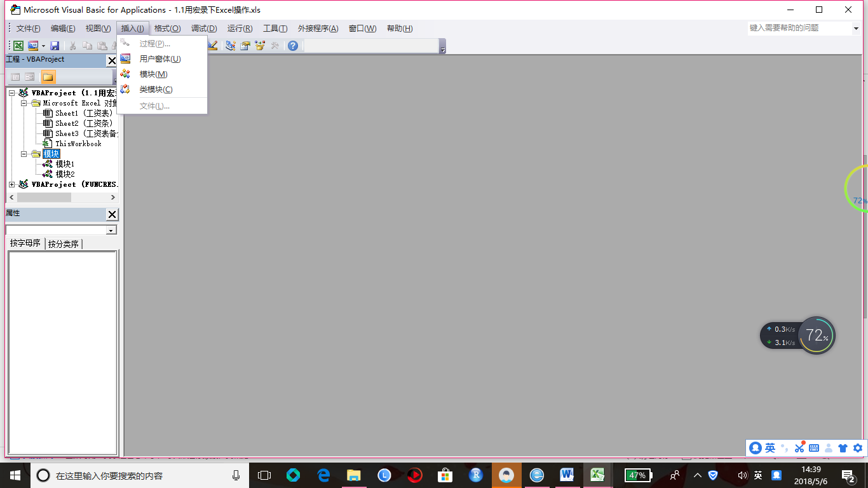Close the 属性 properties panel

(112, 214)
